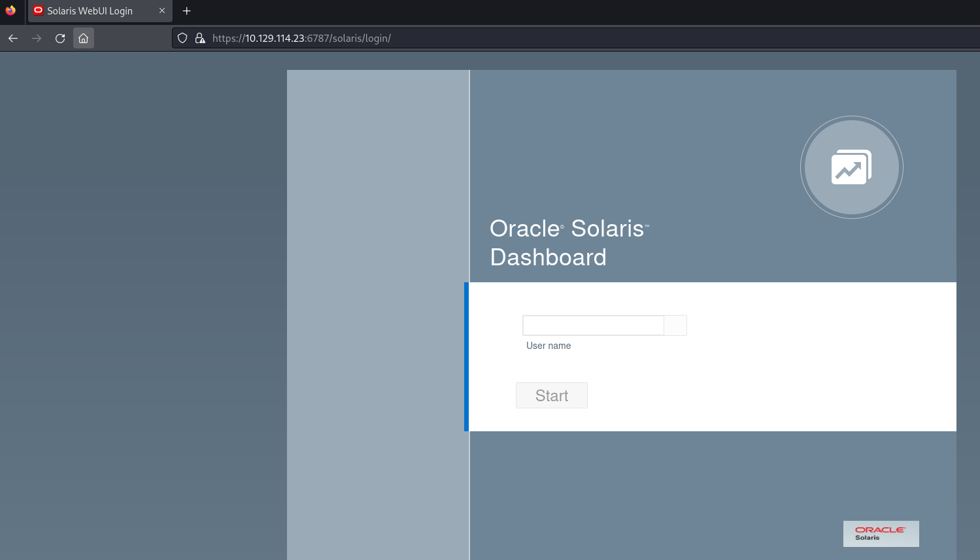The image size is (980, 560).
Task: Select the Solaris WebUI Login tab
Action: 90,11
